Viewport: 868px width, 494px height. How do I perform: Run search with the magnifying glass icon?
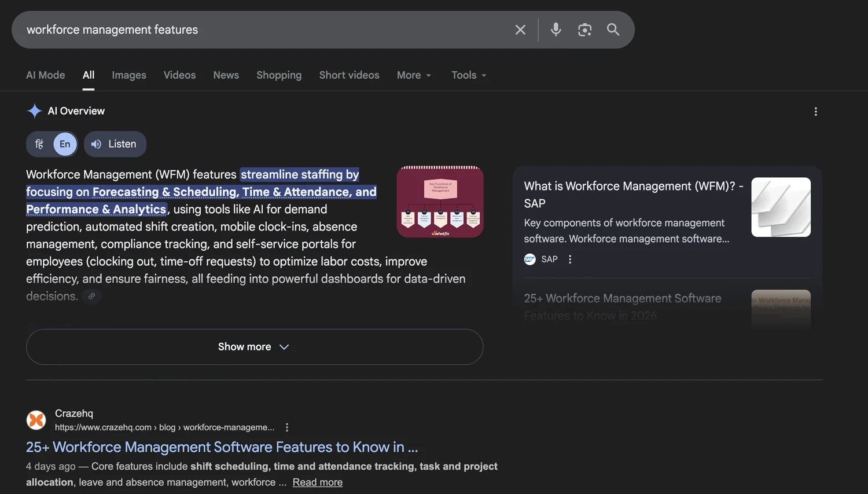(613, 30)
